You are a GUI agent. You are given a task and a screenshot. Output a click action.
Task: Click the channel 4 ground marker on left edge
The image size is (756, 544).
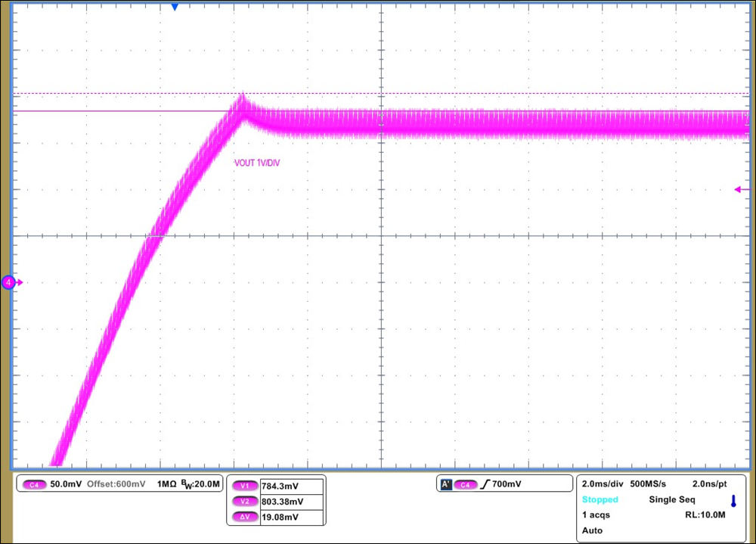point(8,282)
